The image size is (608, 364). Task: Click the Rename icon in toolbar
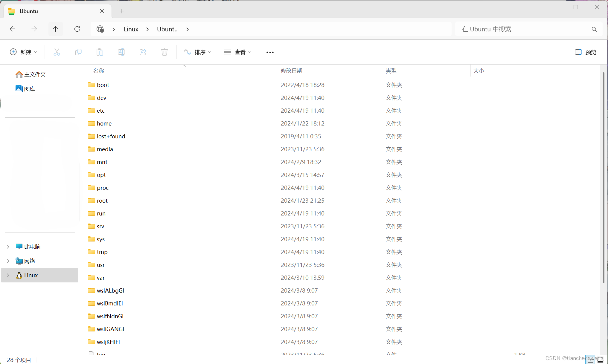tap(121, 52)
